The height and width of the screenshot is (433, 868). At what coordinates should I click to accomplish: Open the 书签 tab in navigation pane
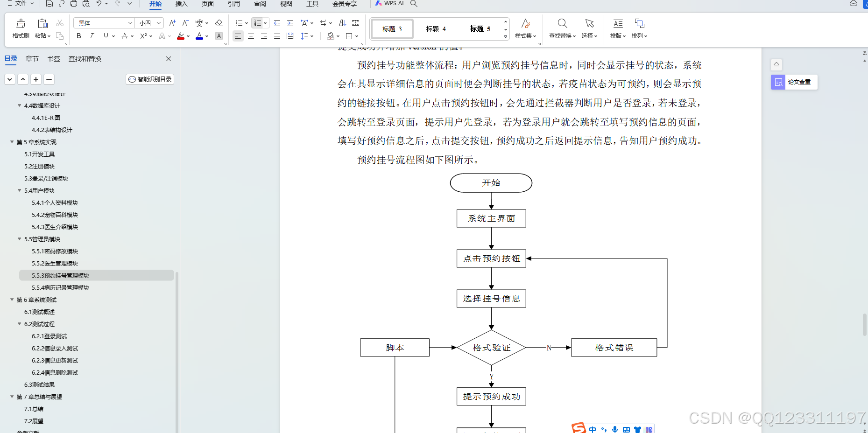54,59
